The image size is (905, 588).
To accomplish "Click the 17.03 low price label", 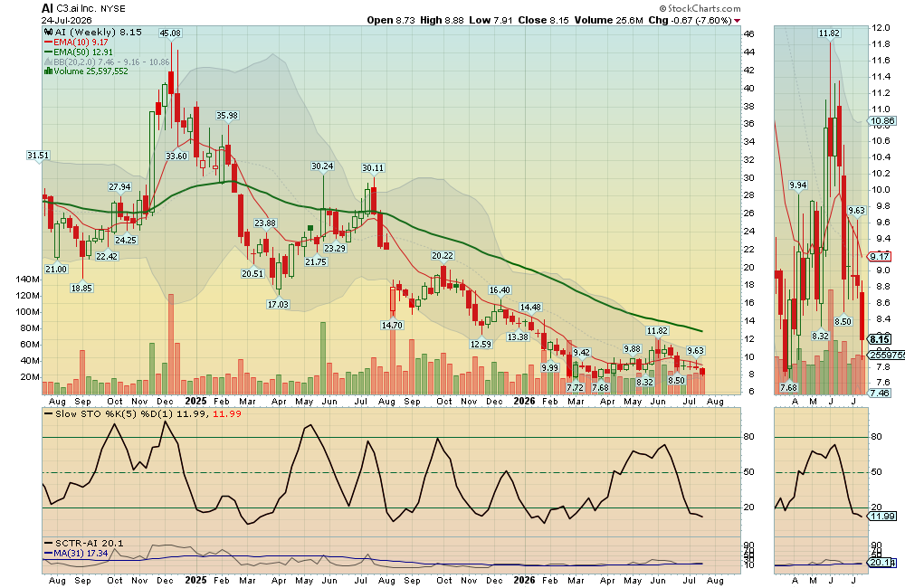I will 278,304.
